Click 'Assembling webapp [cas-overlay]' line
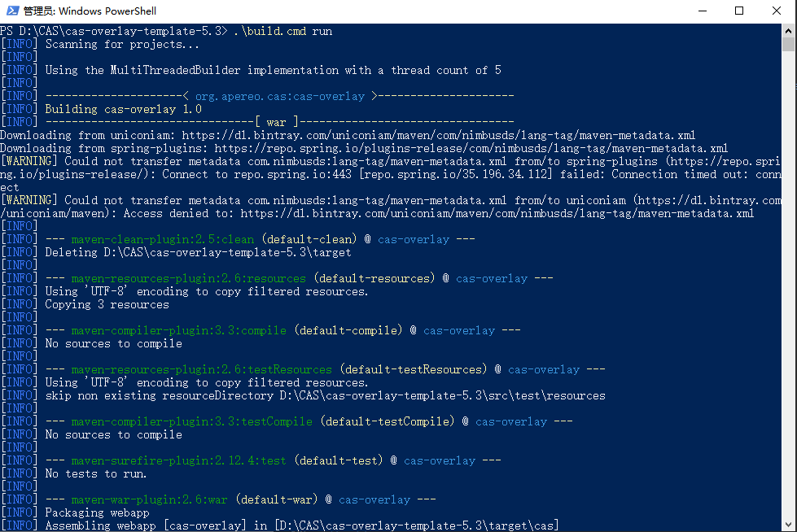This screenshot has width=797, height=532. click(x=280, y=525)
